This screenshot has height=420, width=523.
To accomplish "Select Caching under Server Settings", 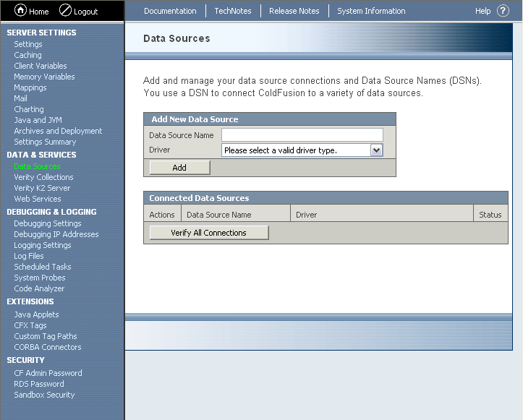I will pyautogui.click(x=27, y=55).
